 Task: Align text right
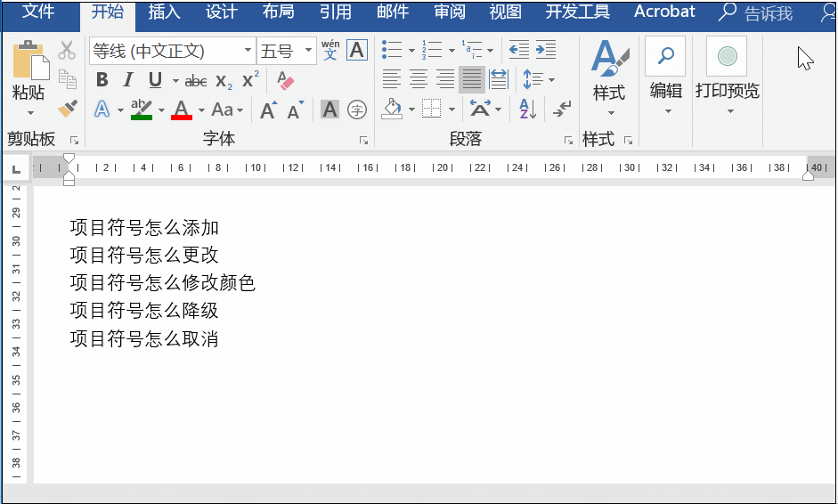(x=445, y=79)
